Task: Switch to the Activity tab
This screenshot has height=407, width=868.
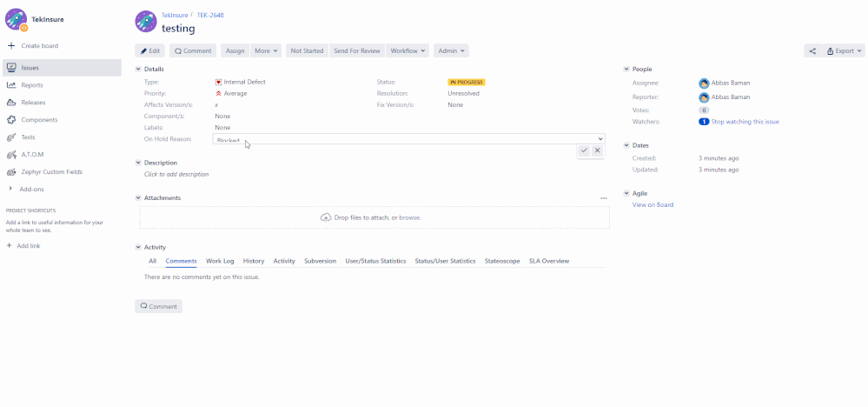Action: tap(284, 261)
